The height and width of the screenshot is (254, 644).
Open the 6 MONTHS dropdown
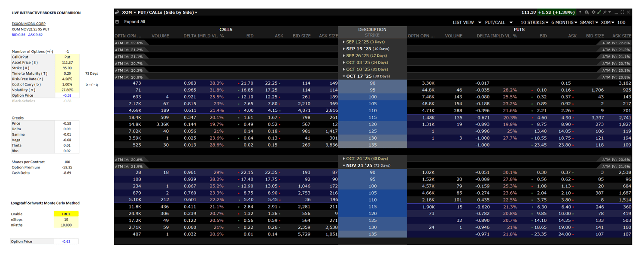564,22
